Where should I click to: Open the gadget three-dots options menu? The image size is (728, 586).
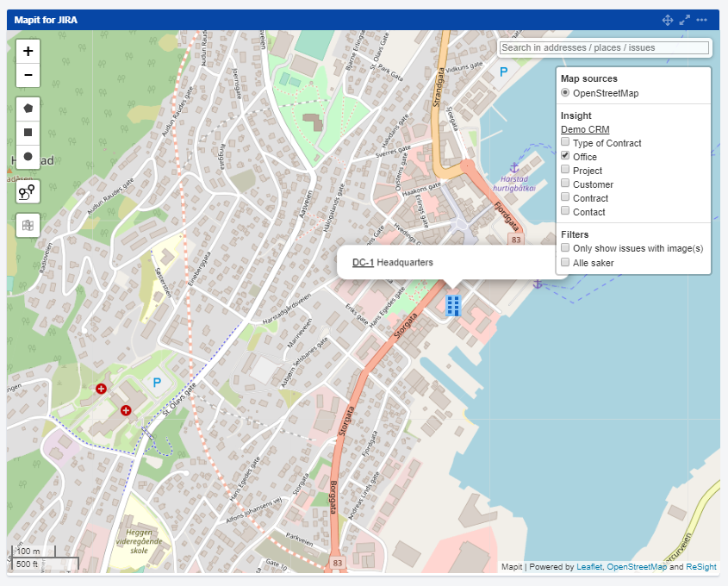coord(702,20)
